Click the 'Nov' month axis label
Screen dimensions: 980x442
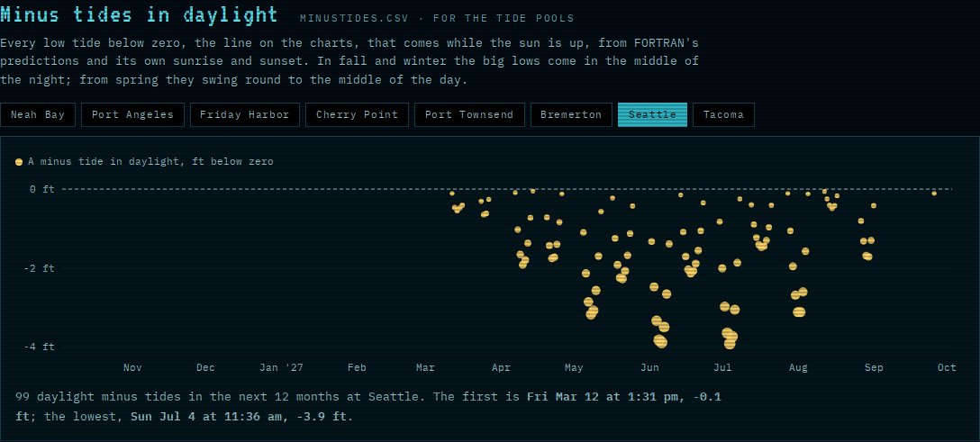tap(132, 367)
